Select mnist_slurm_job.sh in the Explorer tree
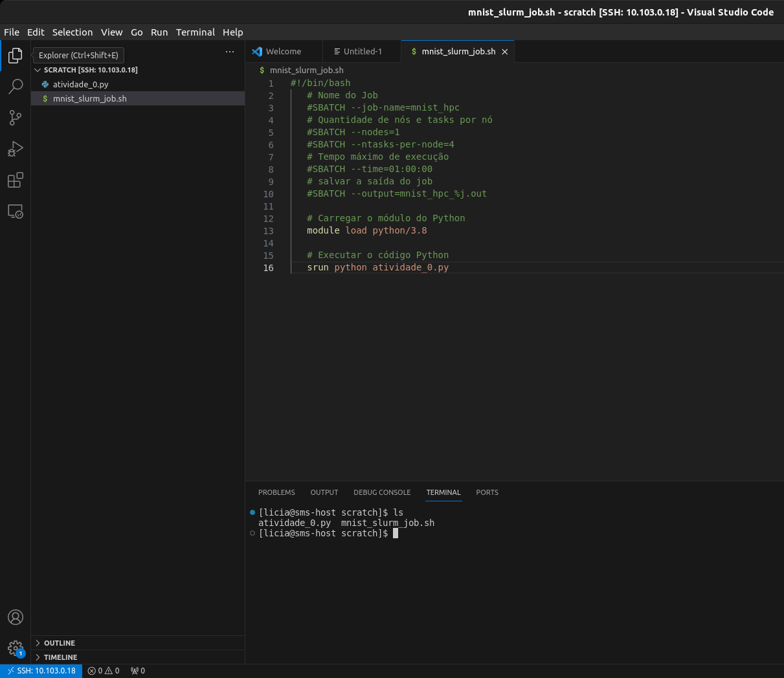 pos(138,99)
